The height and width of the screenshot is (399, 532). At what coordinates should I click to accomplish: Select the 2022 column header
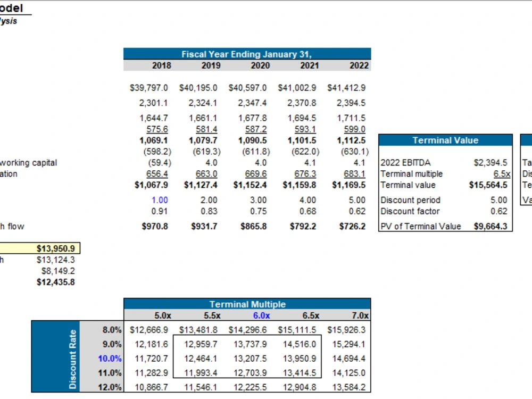pos(358,65)
